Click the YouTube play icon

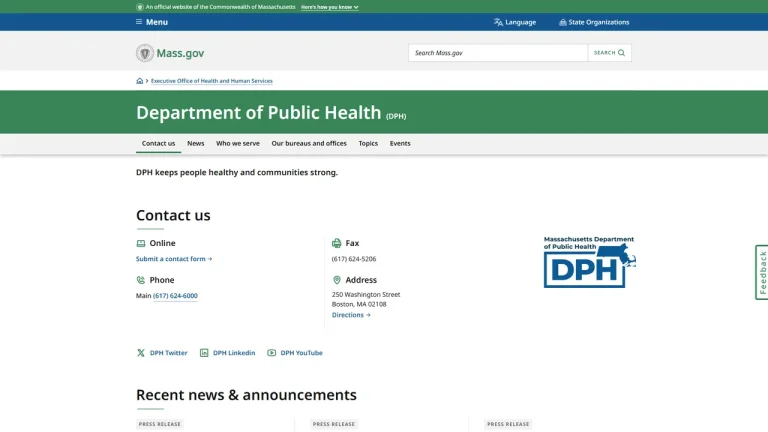[x=271, y=353]
